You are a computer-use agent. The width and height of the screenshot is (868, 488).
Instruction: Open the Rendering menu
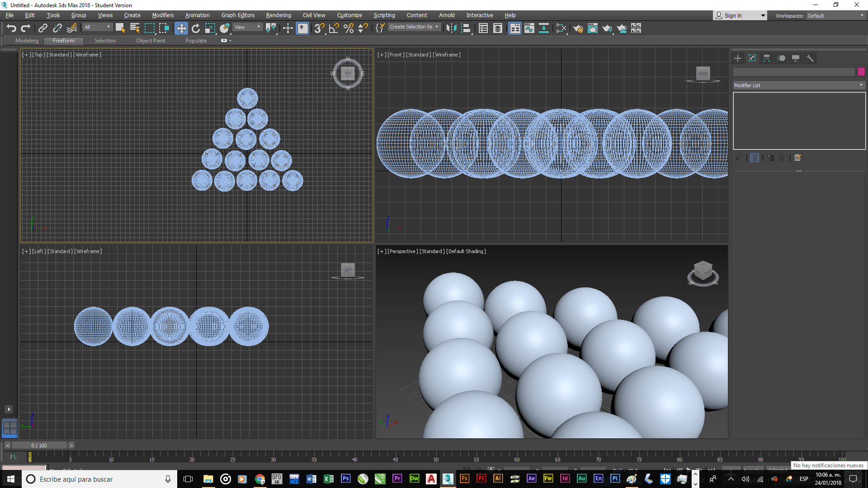278,15
